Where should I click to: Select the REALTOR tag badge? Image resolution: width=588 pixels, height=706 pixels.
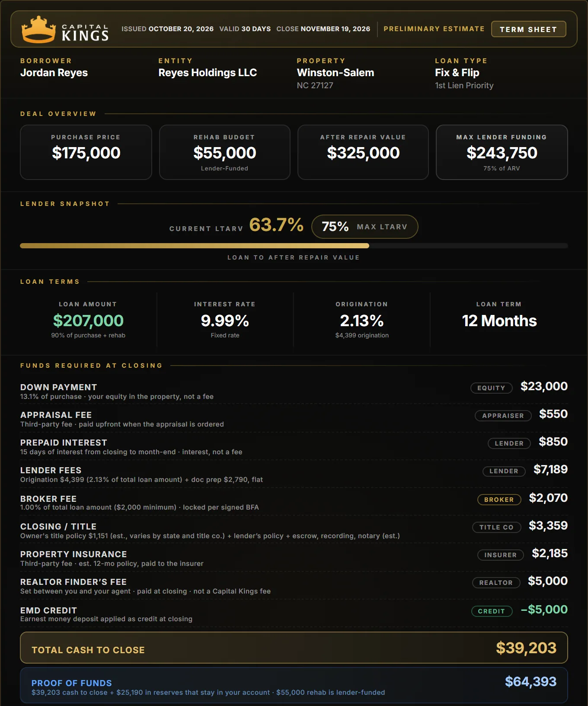pyautogui.click(x=496, y=583)
